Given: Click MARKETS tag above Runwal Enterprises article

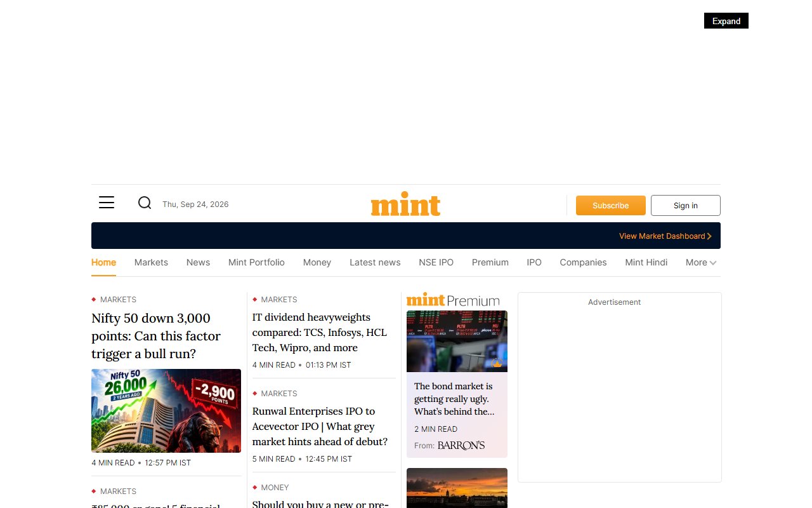Looking at the screenshot, I should 279,394.
